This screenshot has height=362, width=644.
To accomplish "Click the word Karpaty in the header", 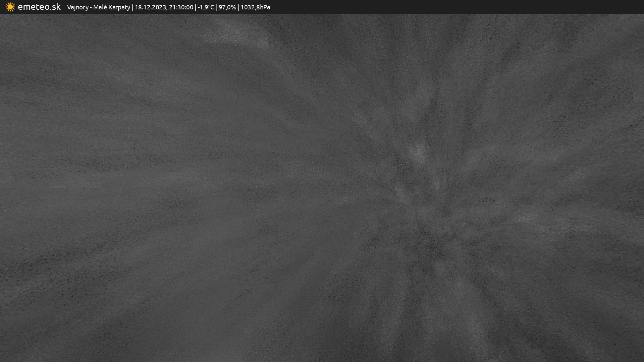I will click(119, 7).
